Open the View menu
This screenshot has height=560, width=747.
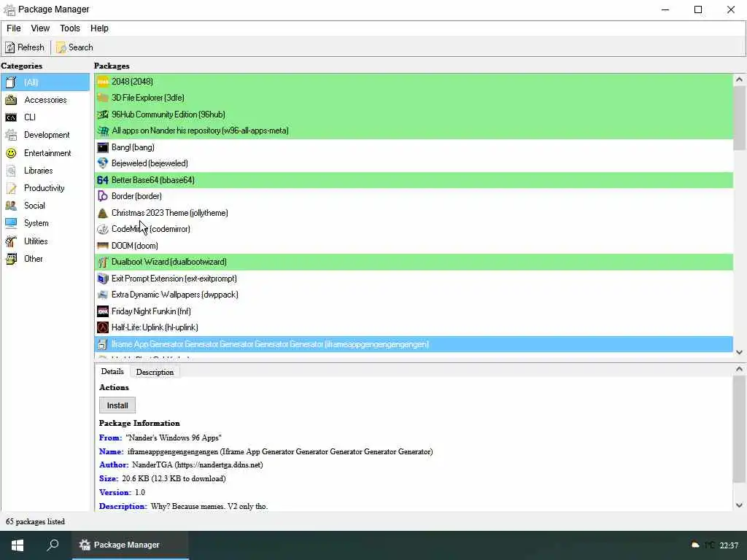point(40,28)
